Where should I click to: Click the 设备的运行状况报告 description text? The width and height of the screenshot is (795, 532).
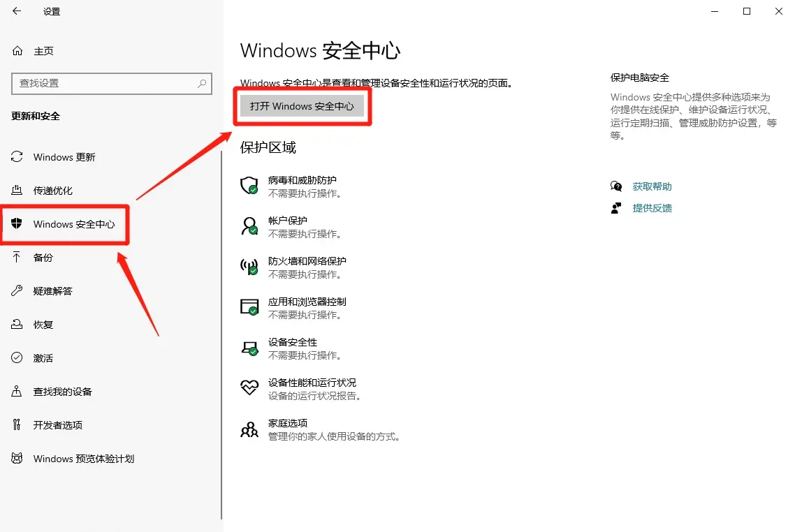click(315, 396)
